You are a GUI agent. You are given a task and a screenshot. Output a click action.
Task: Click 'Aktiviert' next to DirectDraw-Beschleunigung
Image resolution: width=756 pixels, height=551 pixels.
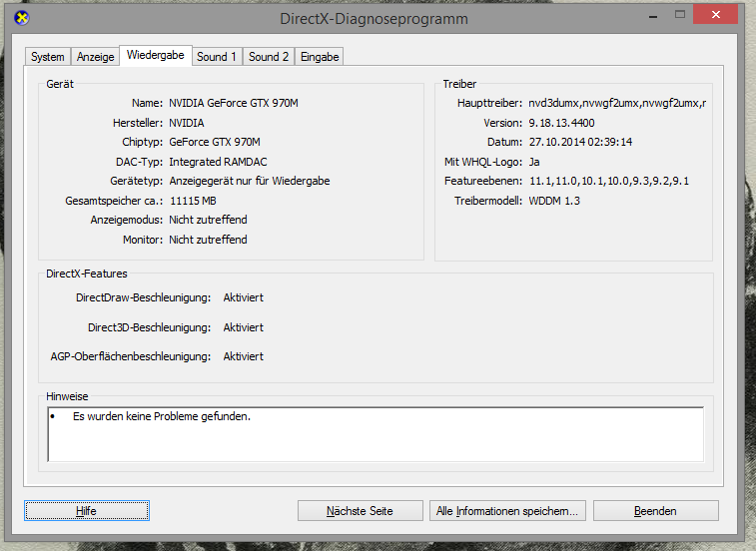(244, 297)
